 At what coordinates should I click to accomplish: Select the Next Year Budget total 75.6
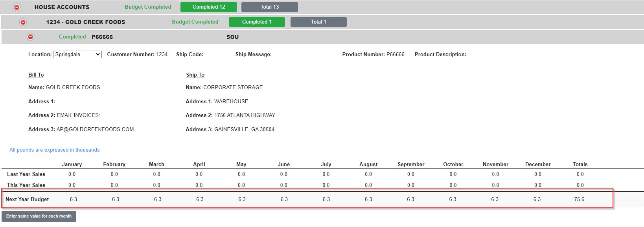pos(579,199)
